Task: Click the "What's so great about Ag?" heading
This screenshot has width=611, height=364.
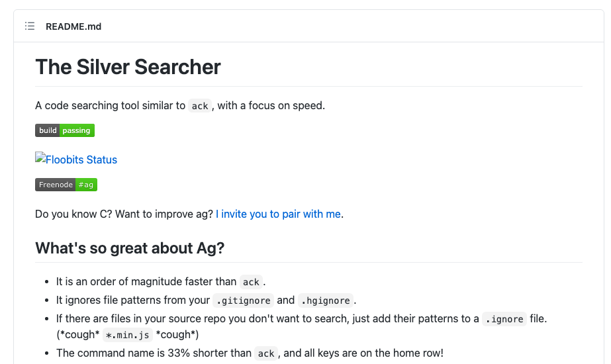Action: (130, 248)
